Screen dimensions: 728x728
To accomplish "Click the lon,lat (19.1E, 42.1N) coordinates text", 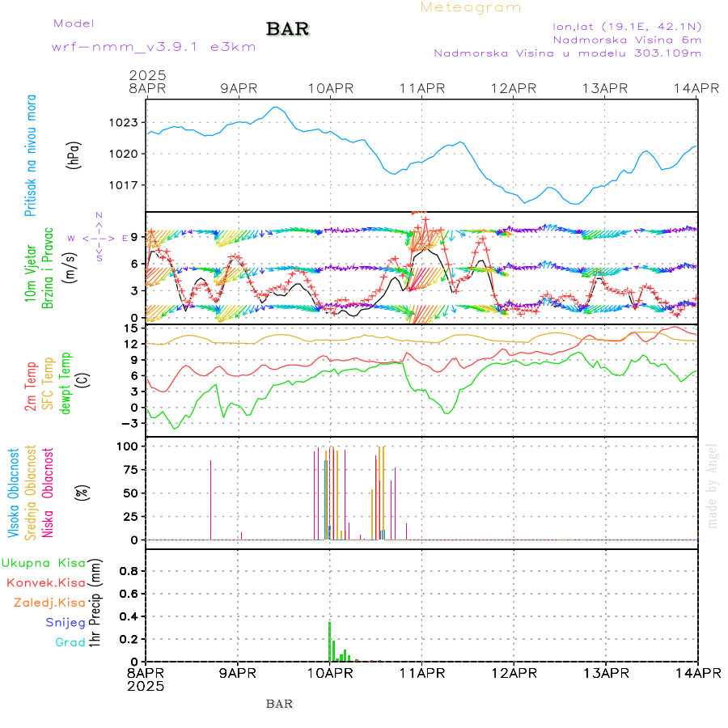I will [626, 25].
